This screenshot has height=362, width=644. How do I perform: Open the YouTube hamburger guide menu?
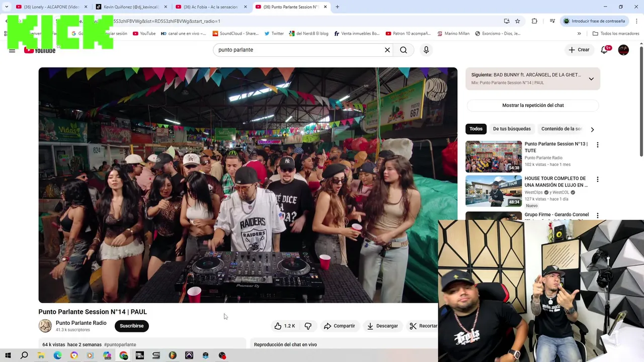click(12, 50)
